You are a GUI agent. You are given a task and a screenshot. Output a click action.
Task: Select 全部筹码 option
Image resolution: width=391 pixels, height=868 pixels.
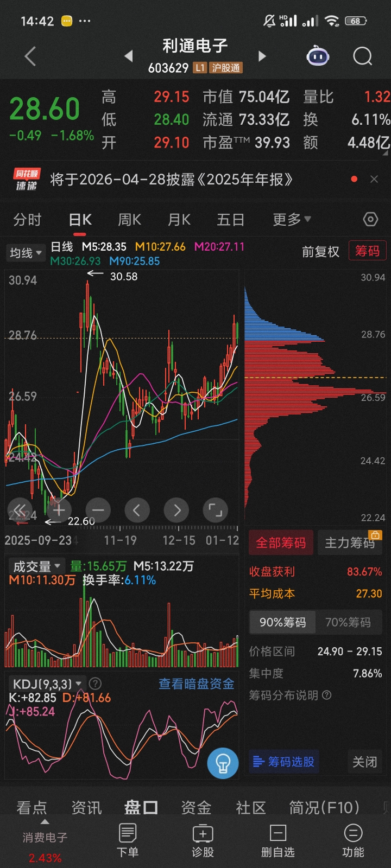tap(281, 542)
